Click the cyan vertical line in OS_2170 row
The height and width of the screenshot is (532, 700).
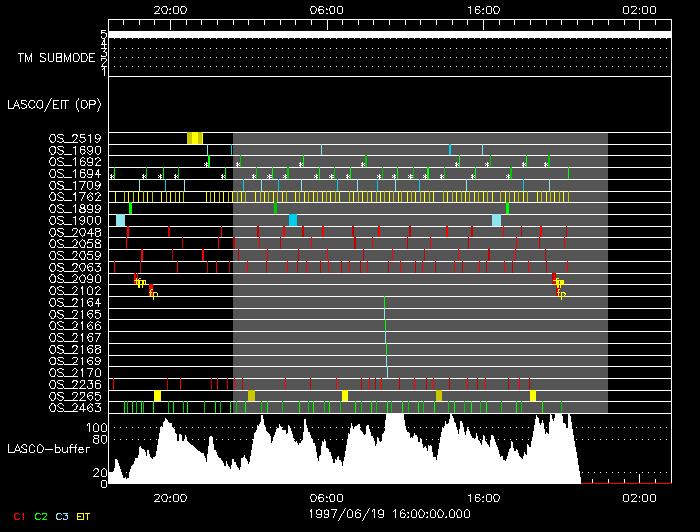(x=388, y=373)
